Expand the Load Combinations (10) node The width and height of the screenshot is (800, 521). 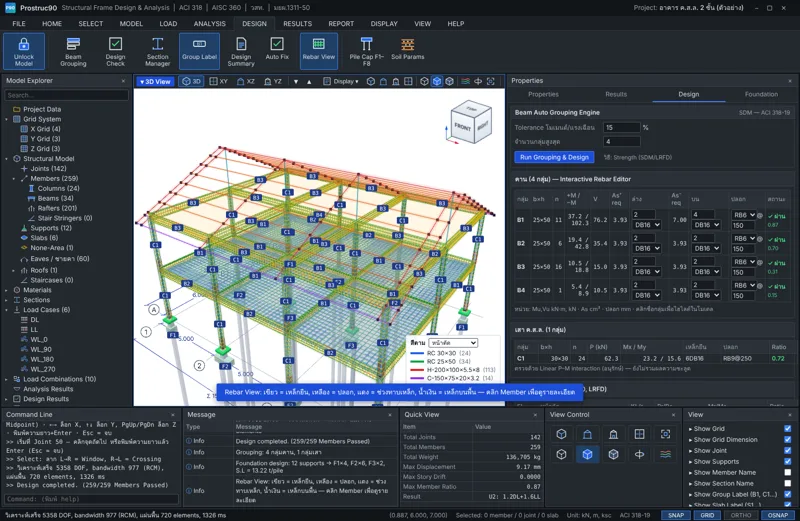pyautogui.click(x=7, y=379)
